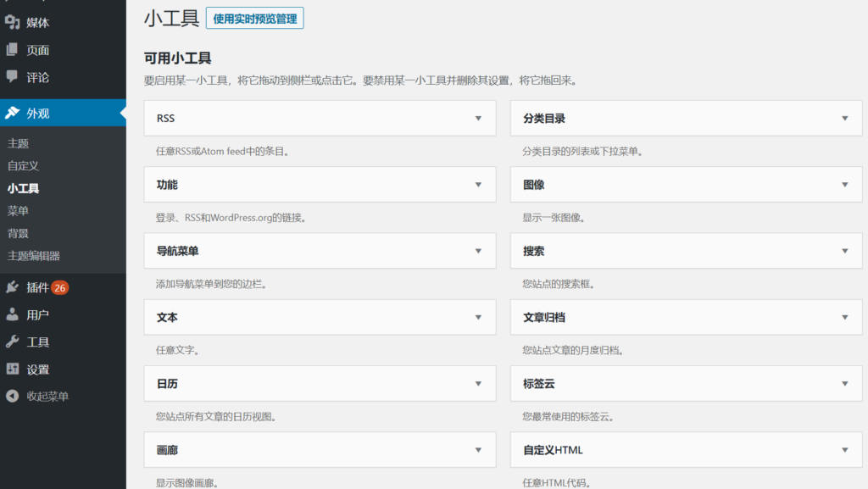The width and height of the screenshot is (868, 489).
Task: Expand the 分类目录 widget arrow
Action: [844, 119]
